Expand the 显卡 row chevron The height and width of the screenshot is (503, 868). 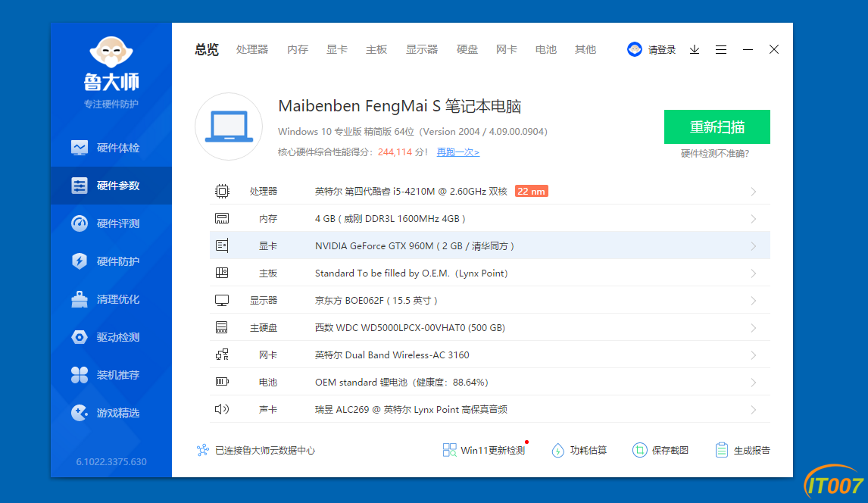coord(754,245)
